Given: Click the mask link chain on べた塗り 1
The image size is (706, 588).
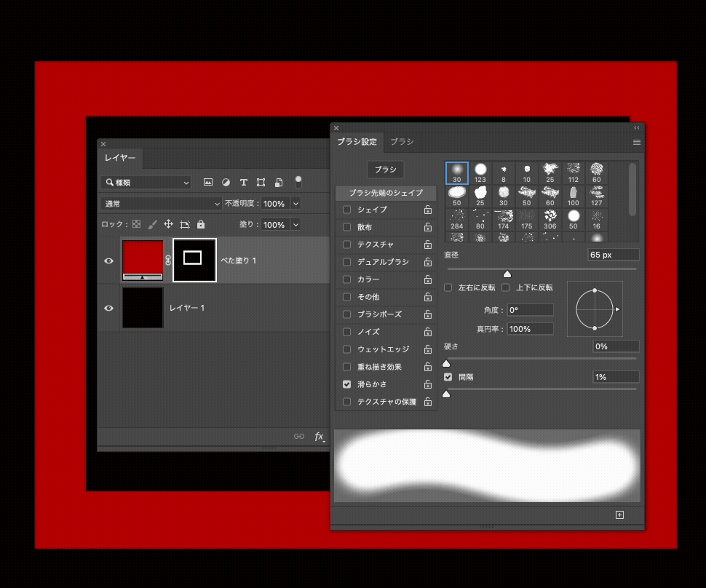Looking at the screenshot, I should [168, 261].
